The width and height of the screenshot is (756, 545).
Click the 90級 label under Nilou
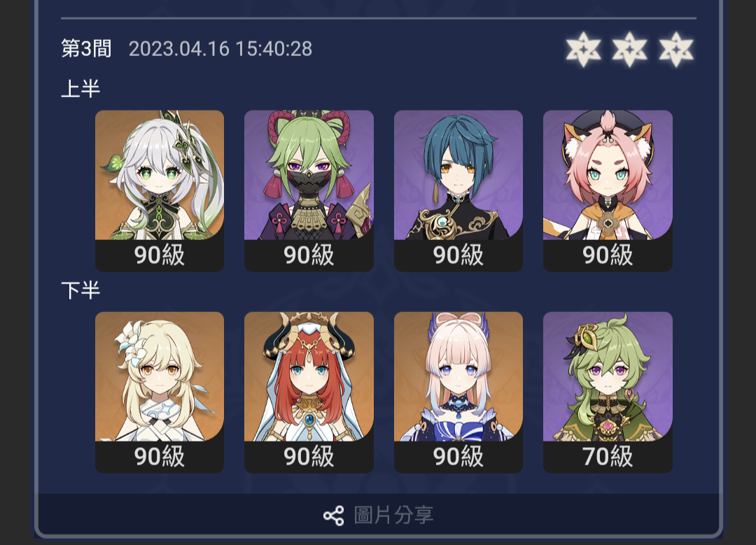coord(309,456)
